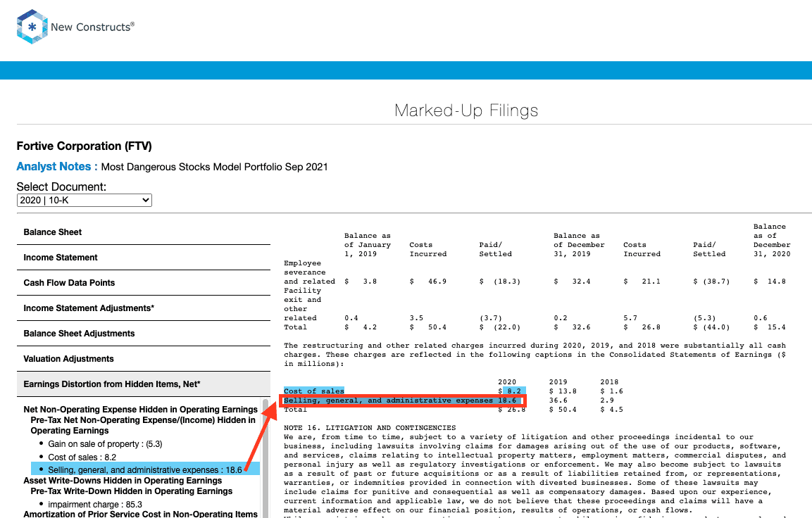
Task: Expand Income Statement Adjustments section
Action: coord(144,308)
